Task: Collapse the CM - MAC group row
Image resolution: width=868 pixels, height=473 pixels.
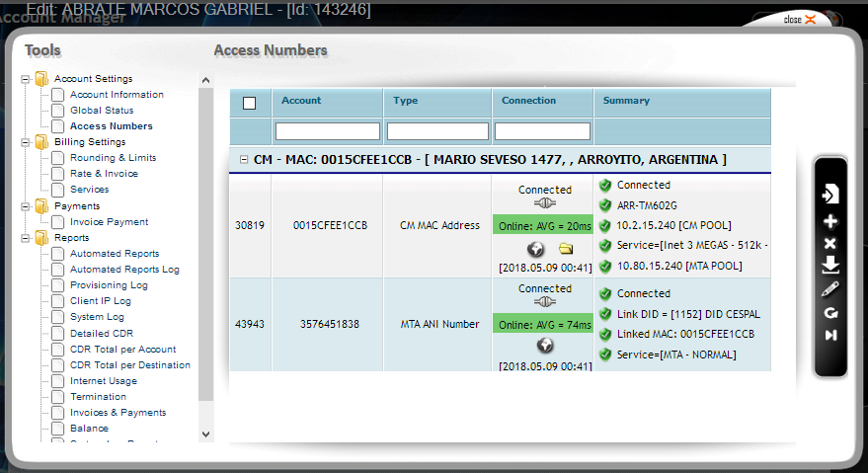Action: [x=243, y=160]
